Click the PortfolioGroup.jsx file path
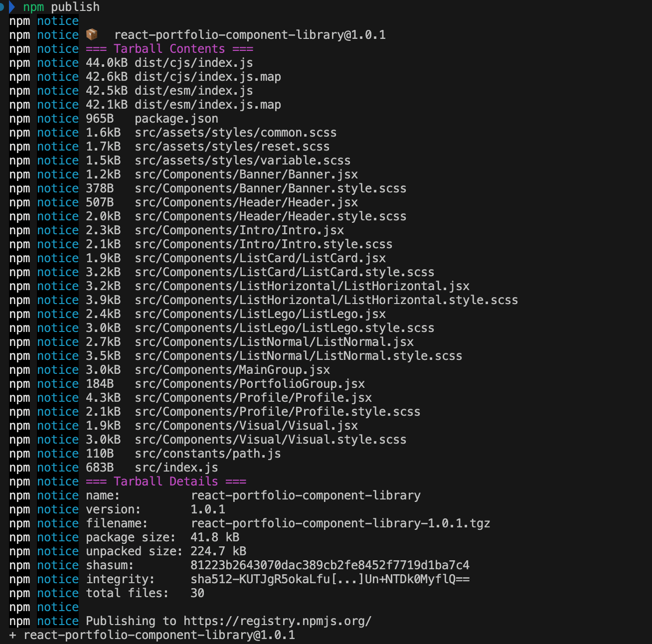Viewport: 652px width, 644px height. click(x=250, y=384)
